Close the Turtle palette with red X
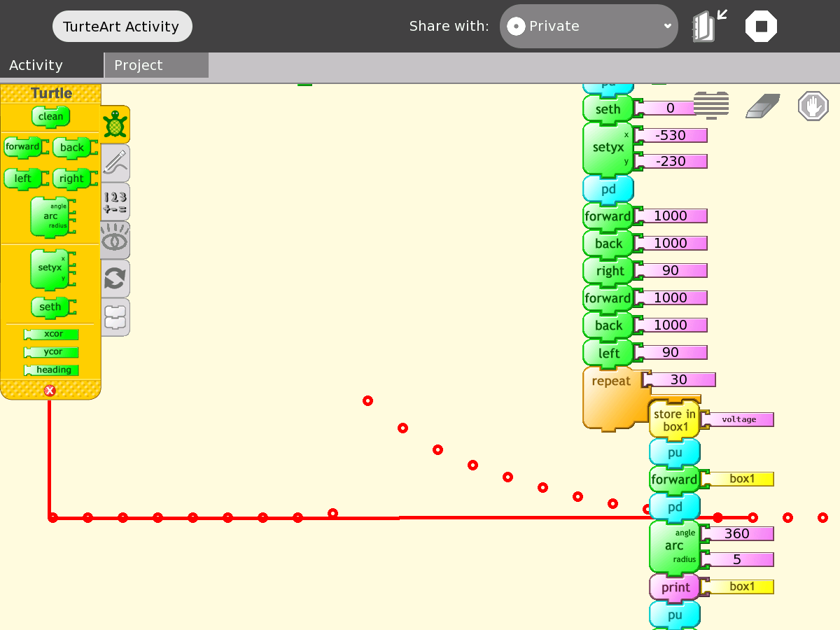 50,391
